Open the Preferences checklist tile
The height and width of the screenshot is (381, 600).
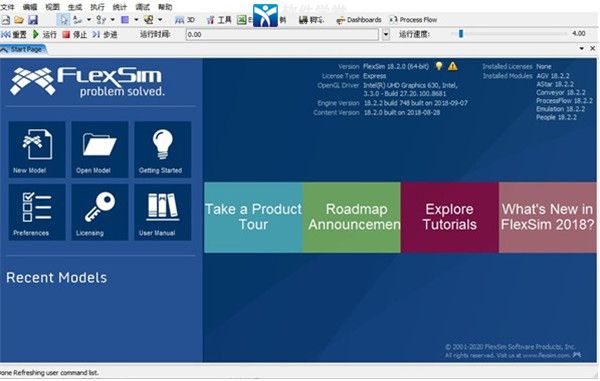click(x=37, y=212)
